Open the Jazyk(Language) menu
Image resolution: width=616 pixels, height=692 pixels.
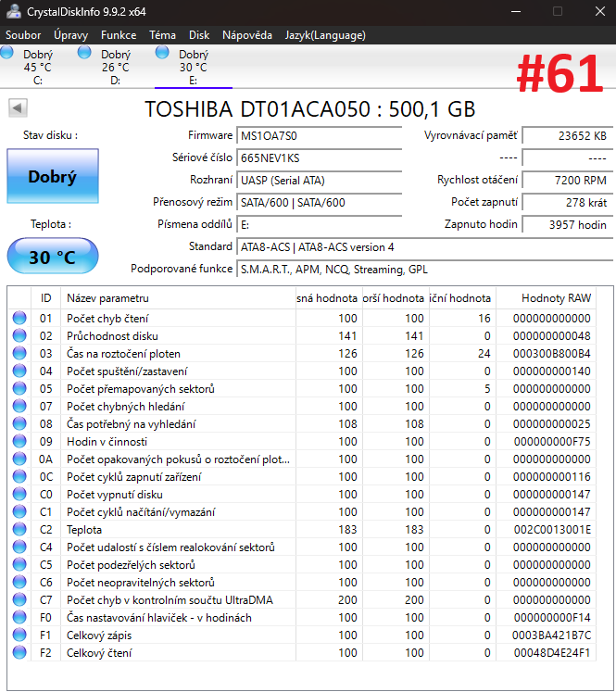pos(325,35)
